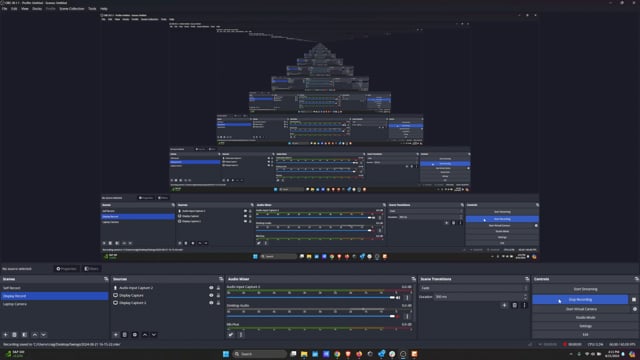
Task: Float the Audio Mixer dock via header icon
Action: click(413, 279)
